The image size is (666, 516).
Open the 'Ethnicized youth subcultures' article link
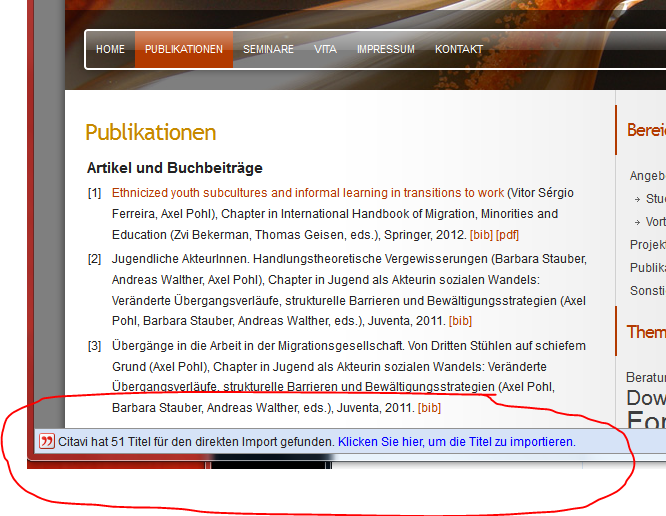pyautogui.click(x=308, y=193)
